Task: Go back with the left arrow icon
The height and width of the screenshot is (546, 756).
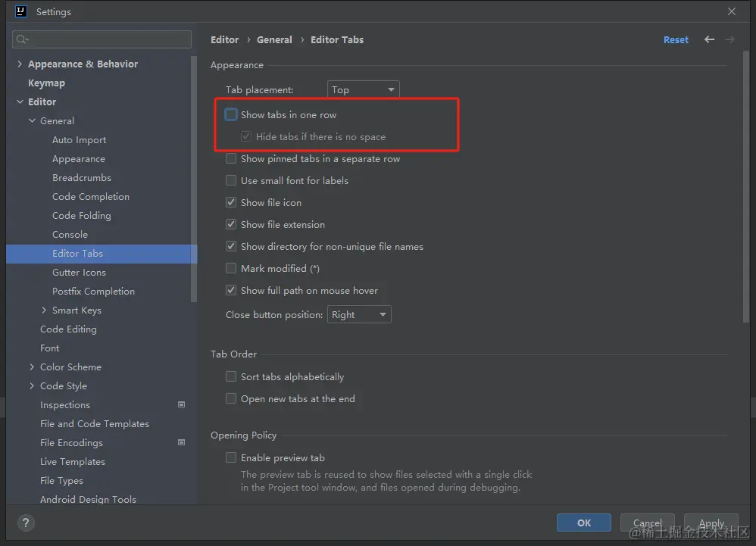Action: pos(709,39)
